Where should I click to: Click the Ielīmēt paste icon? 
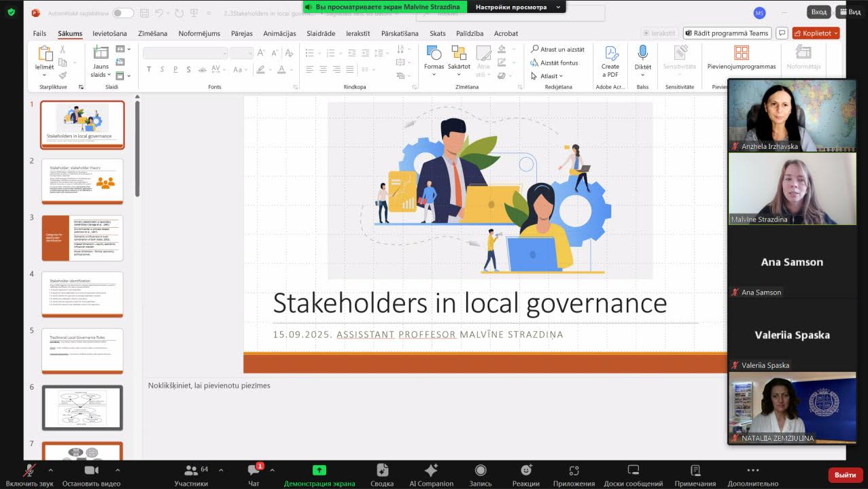click(45, 54)
